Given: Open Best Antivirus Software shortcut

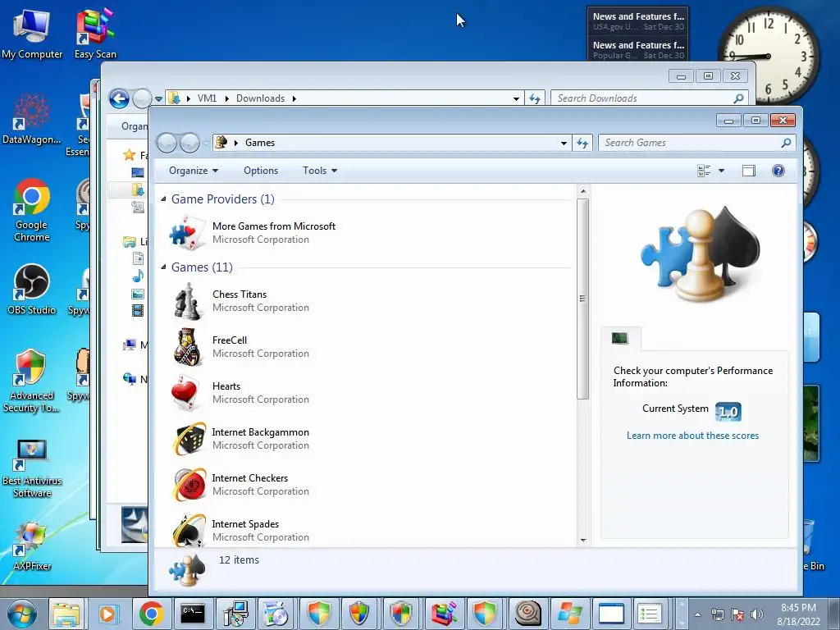Looking at the screenshot, I should (32, 468).
